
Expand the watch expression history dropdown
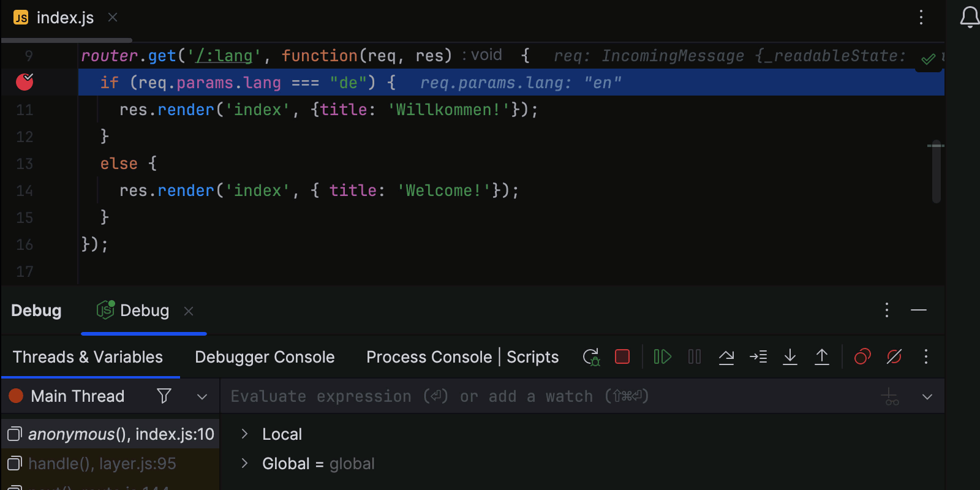click(x=927, y=397)
